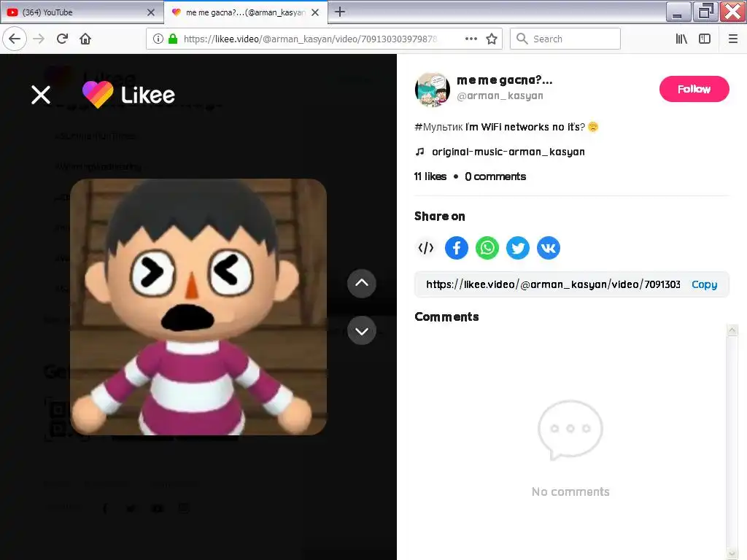Show site information icon in address bar
This screenshot has width=747, height=560.
(158, 39)
